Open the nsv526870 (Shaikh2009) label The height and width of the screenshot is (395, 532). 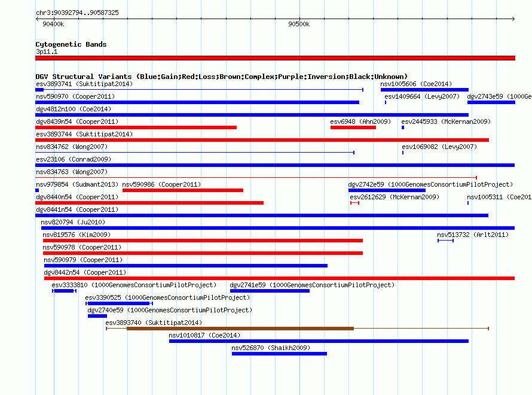(271, 348)
